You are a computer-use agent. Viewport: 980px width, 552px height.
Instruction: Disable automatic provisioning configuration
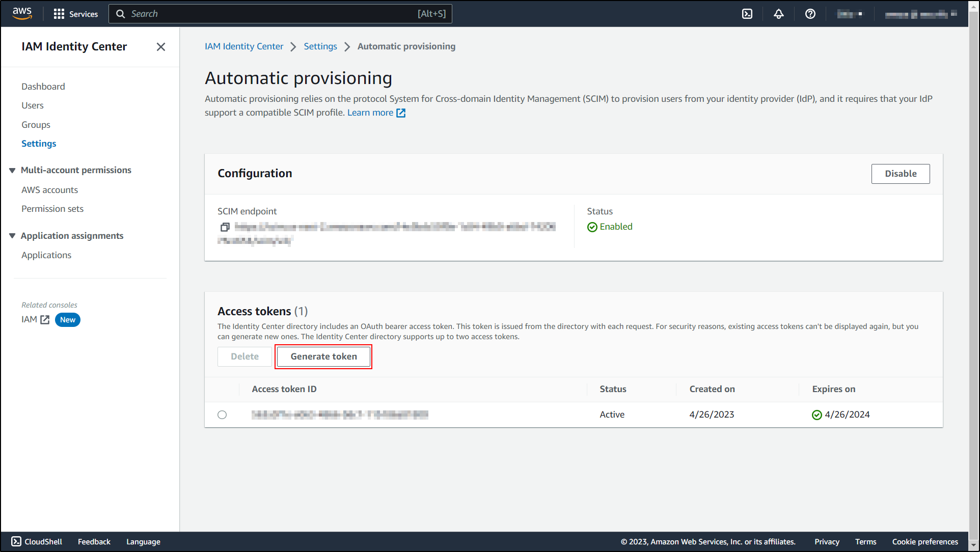point(900,174)
